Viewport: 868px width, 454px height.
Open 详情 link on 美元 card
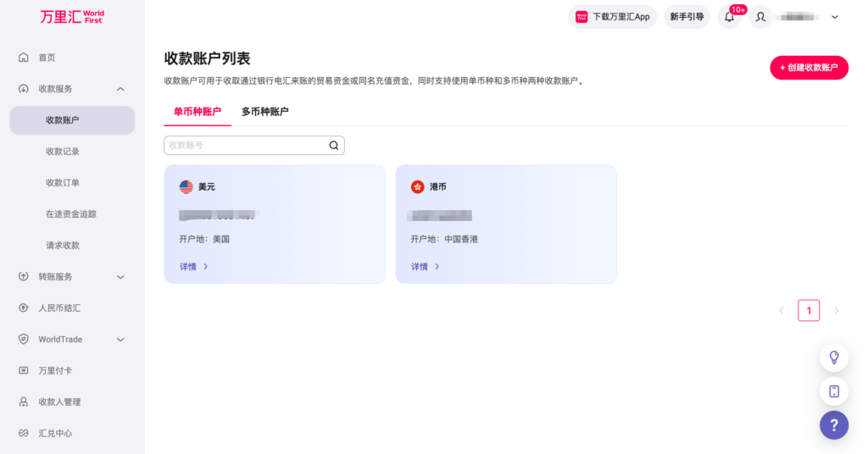[194, 267]
